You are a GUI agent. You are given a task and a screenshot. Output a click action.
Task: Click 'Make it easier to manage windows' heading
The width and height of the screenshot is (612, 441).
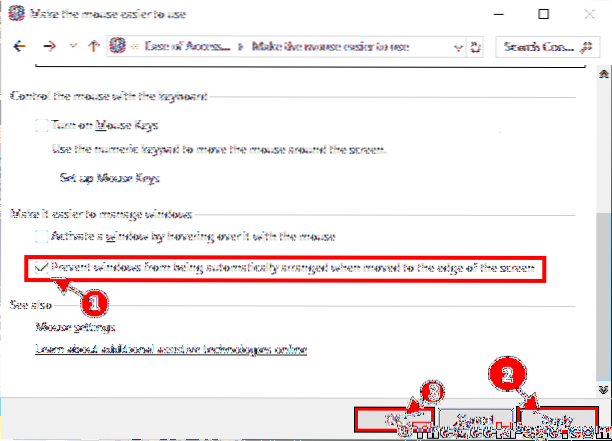(101, 214)
